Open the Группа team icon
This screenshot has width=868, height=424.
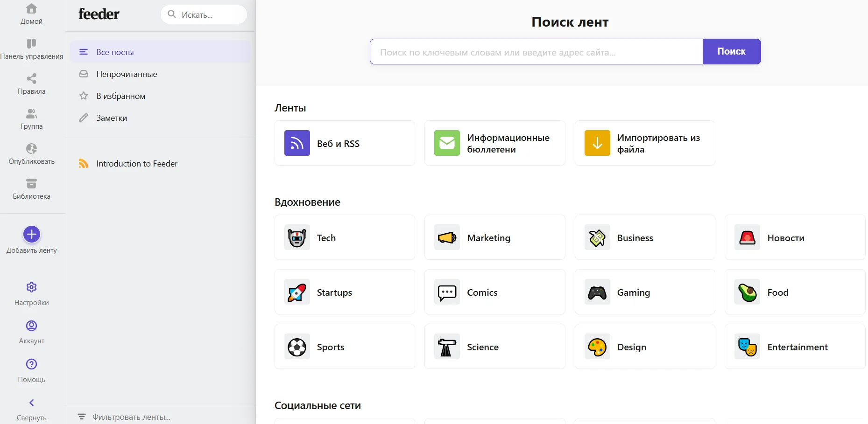click(31, 113)
